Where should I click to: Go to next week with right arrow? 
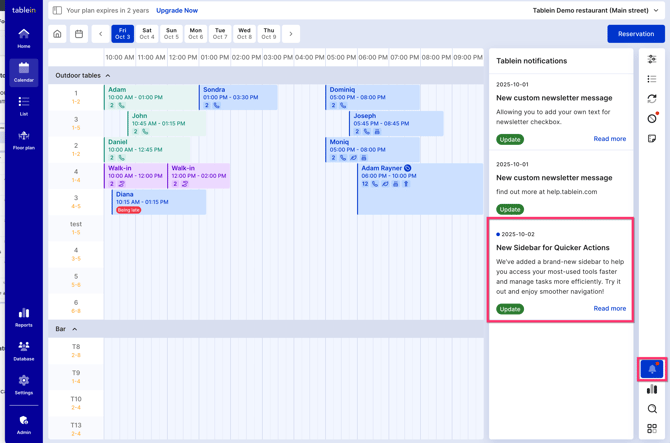click(291, 34)
